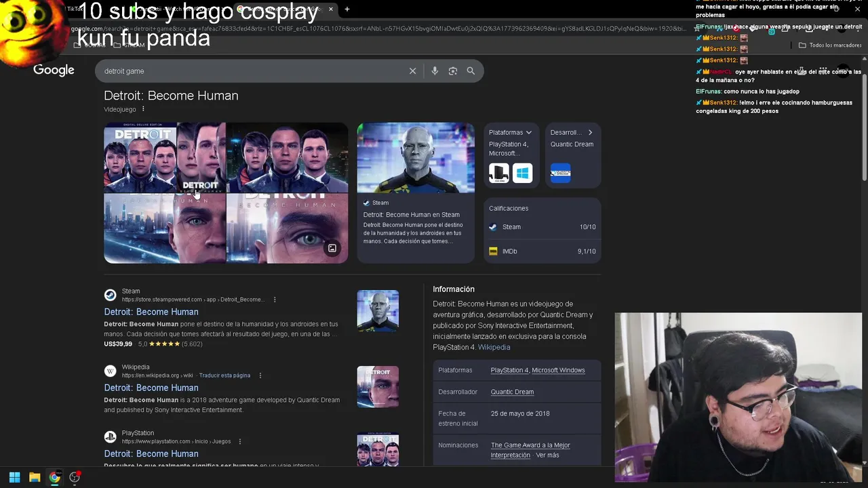868x488 pixels.
Task: Click Wikipedia result cover thumbnail
Action: coord(378,387)
